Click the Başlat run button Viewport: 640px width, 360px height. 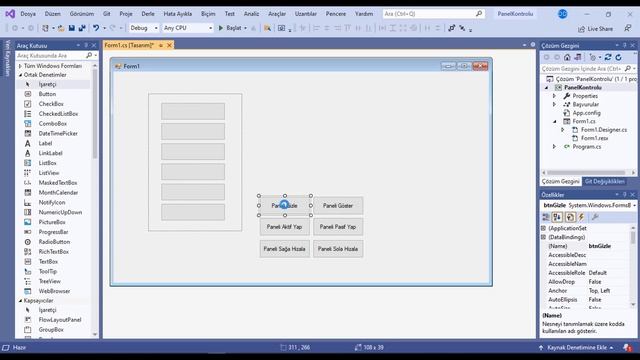[230, 28]
